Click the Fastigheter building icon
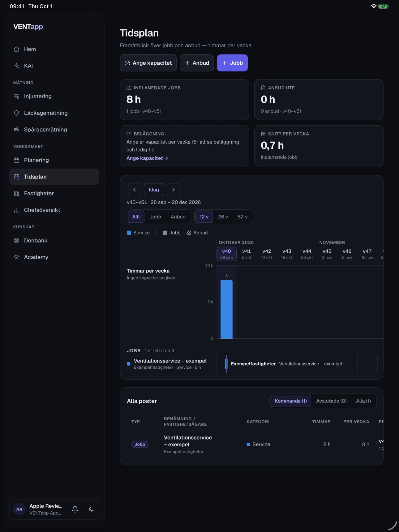399x532 pixels. point(17,193)
